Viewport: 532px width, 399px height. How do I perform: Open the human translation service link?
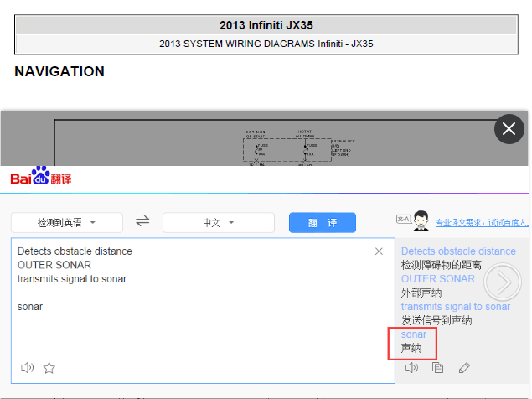pyautogui.click(x=482, y=223)
